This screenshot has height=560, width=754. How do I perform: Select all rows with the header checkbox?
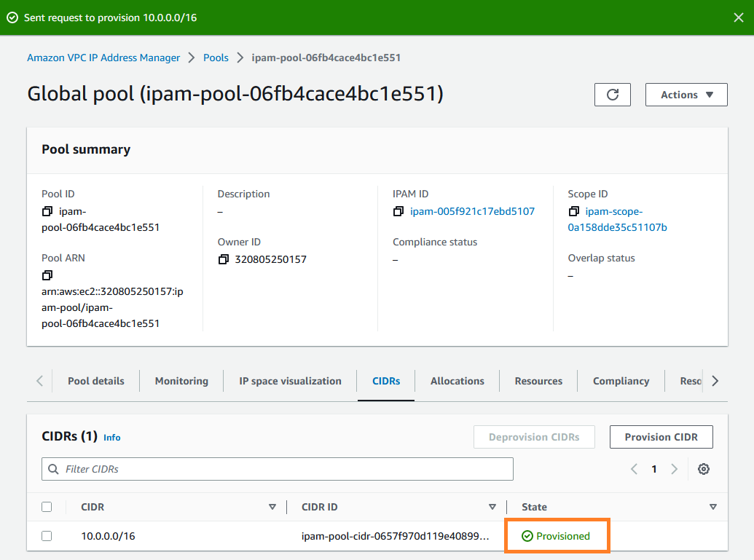pos(47,507)
